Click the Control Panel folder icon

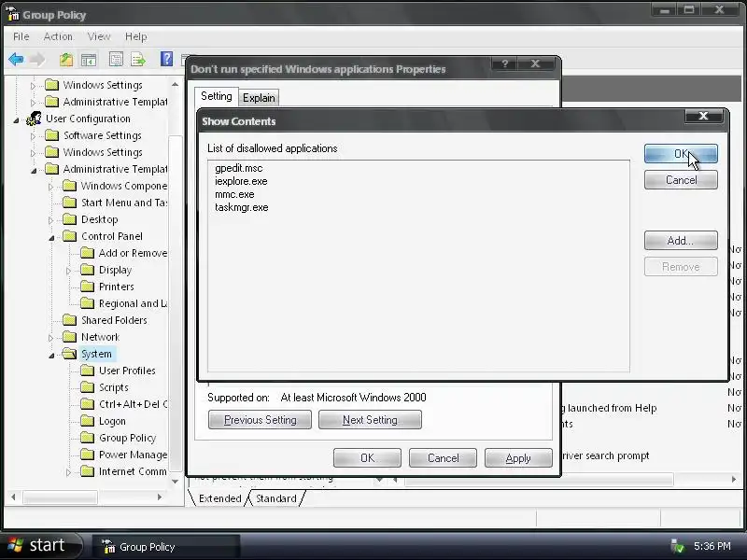point(69,236)
